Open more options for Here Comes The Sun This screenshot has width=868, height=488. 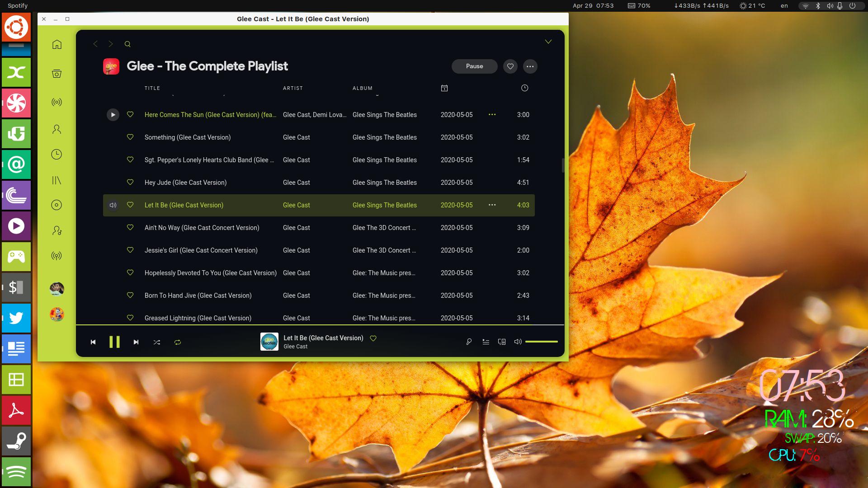(492, 115)
